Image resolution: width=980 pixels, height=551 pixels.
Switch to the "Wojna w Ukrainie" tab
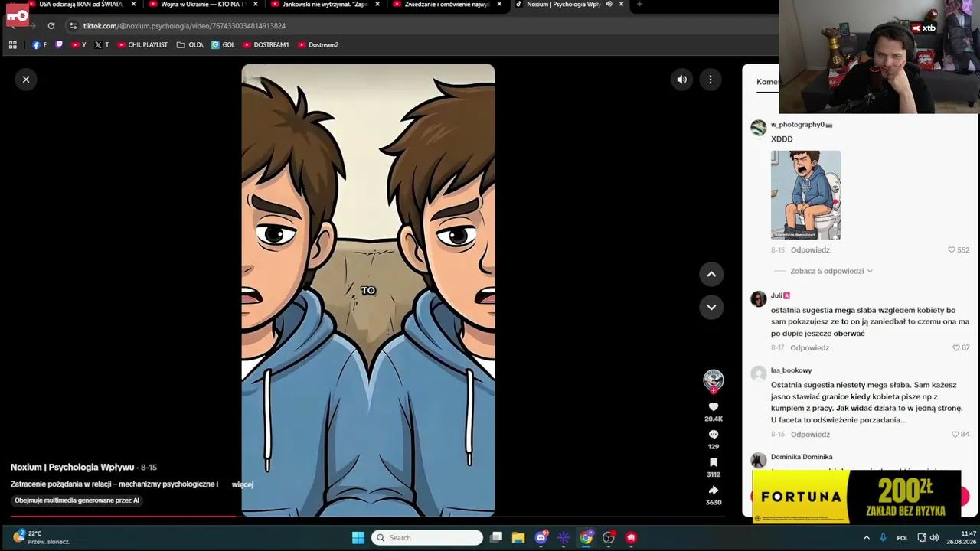tap(200, 5)
